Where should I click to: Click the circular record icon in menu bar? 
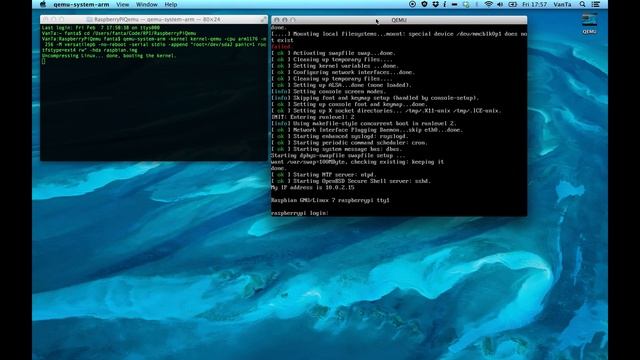(x=412, y=4)
